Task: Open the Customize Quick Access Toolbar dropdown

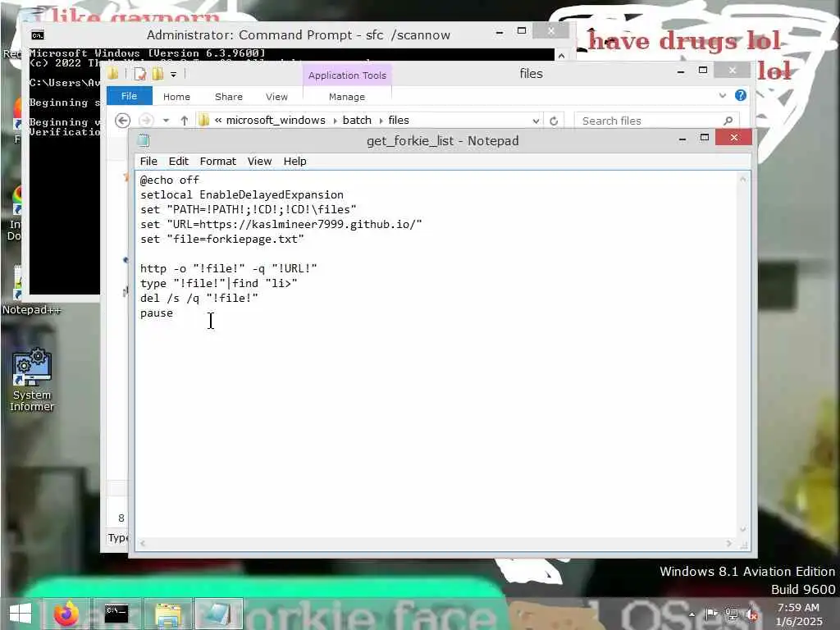Action: (x=174, y=75)
